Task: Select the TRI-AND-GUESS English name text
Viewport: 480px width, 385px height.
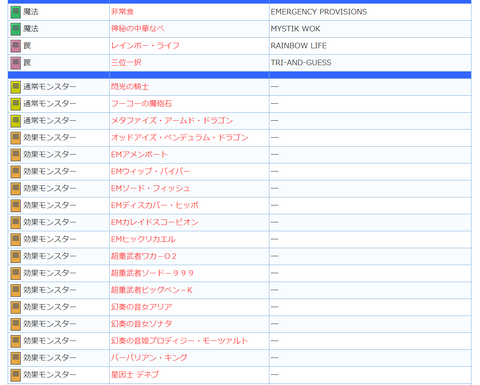Action: click(x=301, y=63)
